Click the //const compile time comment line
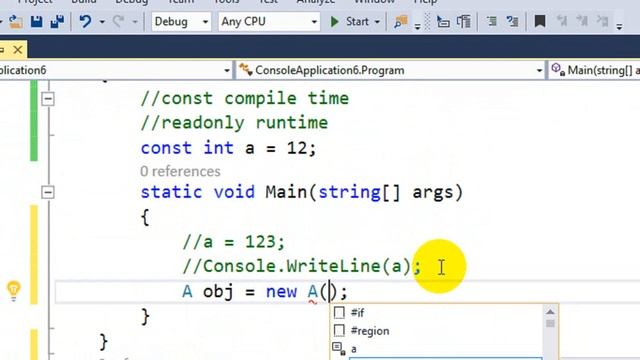Image resolution: width=640 pixels, height=360 pixels. click(x=245, y=99)
